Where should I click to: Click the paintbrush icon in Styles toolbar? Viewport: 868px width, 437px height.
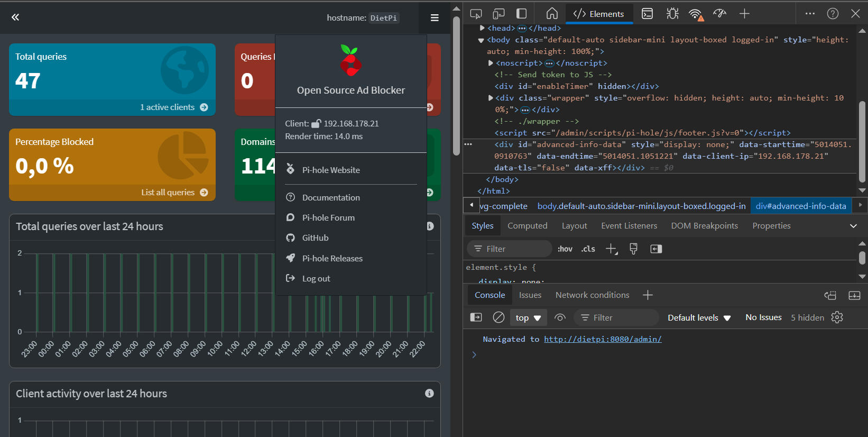pos(633,249)
